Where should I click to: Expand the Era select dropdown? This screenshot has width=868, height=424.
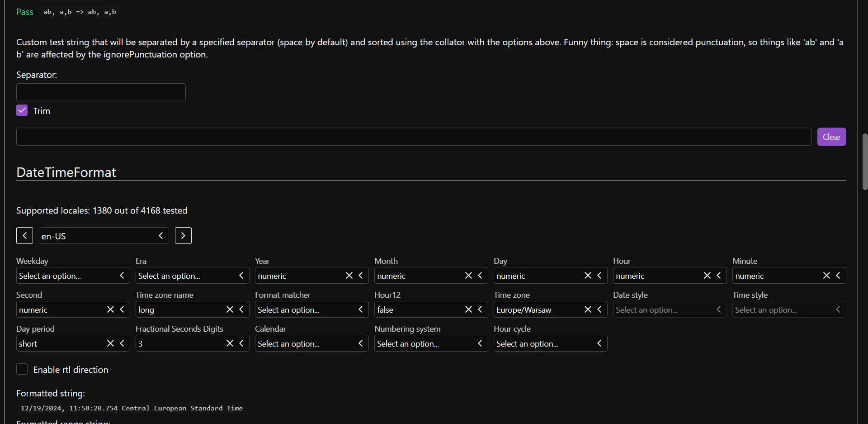tap(192, 276)
